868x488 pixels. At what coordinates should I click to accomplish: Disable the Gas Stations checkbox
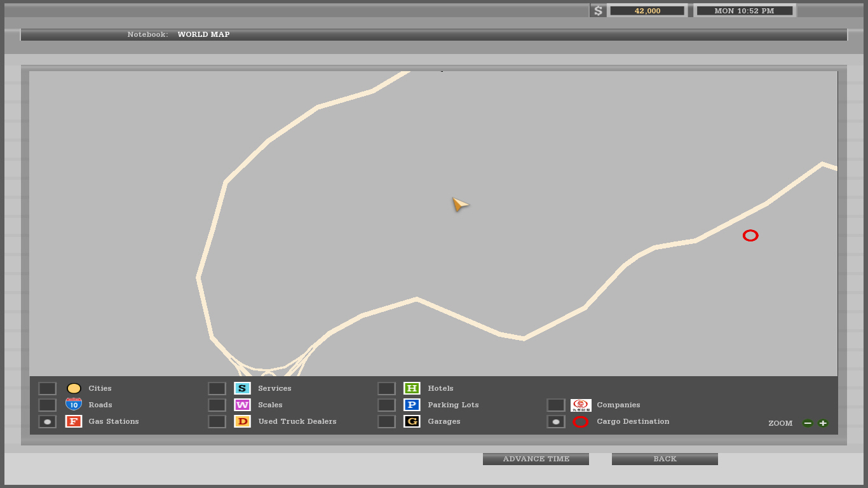point(47,421)
